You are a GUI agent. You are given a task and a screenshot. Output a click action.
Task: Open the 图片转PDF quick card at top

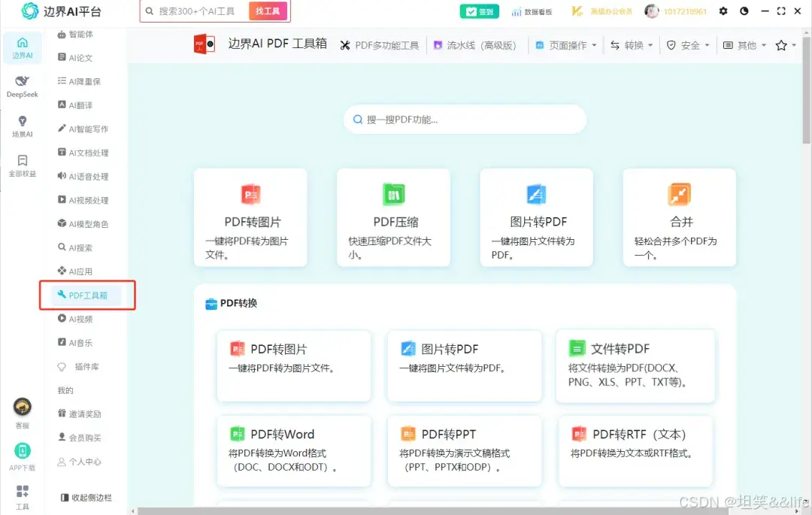tap(537, 217)
